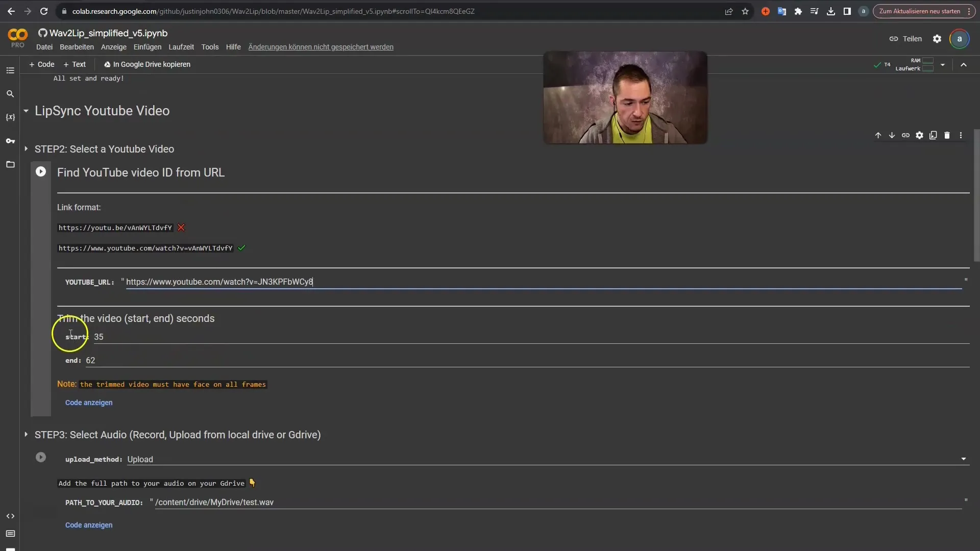This screenshot has height=551, width=980.
Task: Expand STEP3: Select Audio section
Action: tap(26, 435)
